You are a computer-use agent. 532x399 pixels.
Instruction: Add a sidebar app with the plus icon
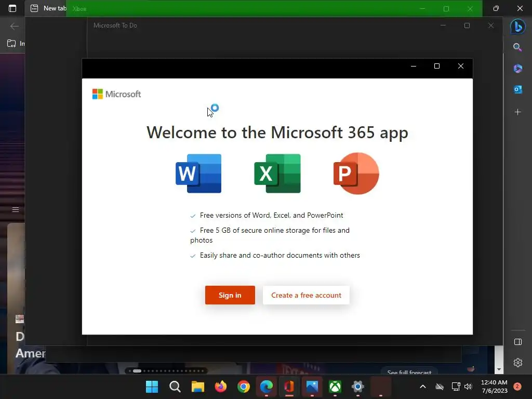coord(518,112)
